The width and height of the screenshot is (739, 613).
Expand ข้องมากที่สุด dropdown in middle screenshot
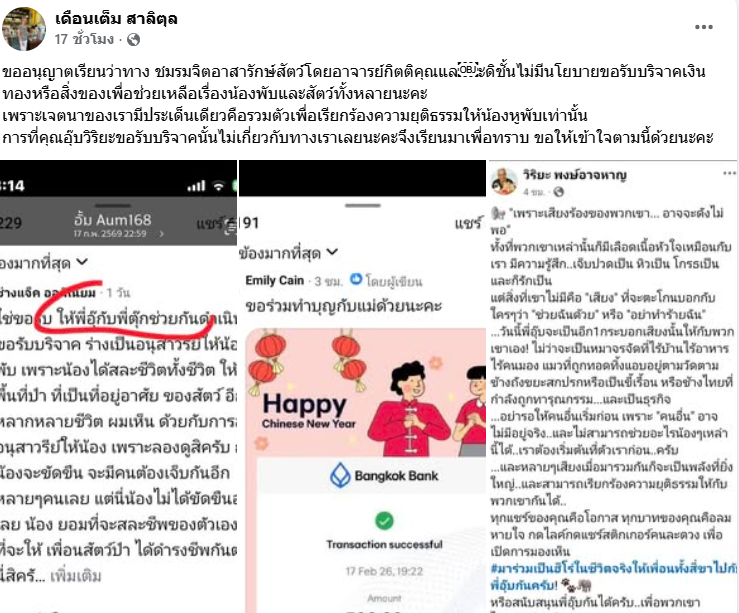[x=332, y=253]
